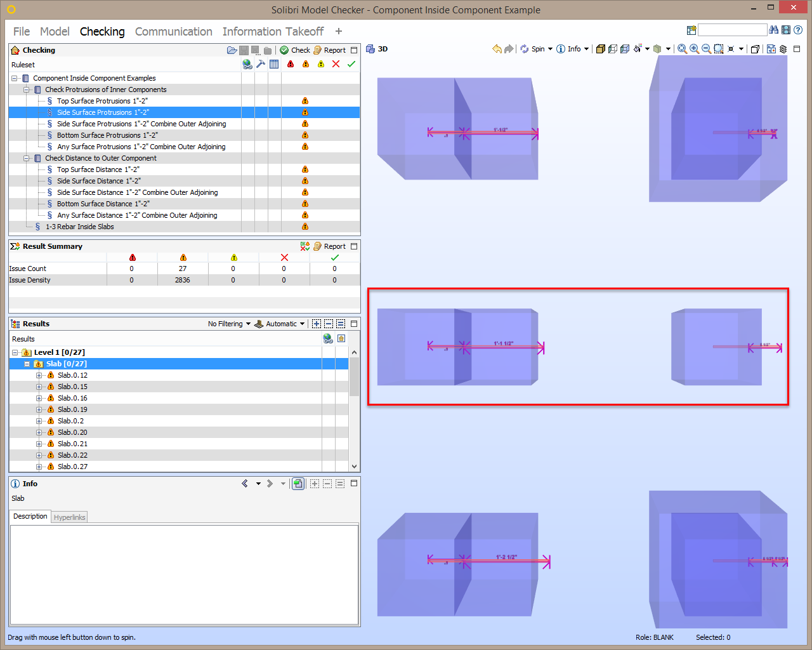This screenshot has width=812, height=650.
Task: Switch to the Communication tab
Action: click(x=174, y=31)
